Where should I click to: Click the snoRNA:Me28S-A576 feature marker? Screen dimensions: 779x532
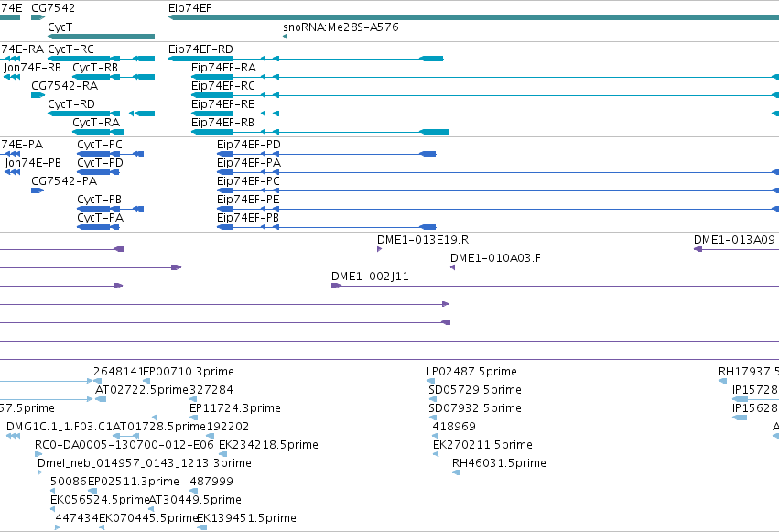286,37
